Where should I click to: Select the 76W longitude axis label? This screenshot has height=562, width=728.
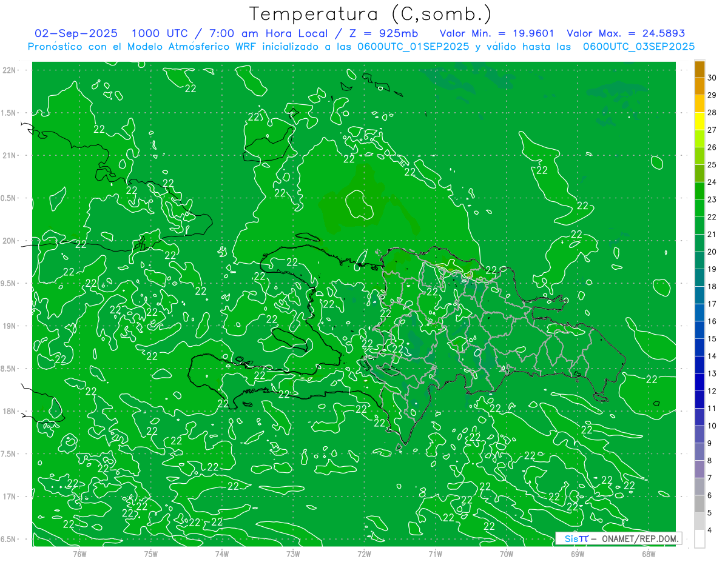(79, 554)
